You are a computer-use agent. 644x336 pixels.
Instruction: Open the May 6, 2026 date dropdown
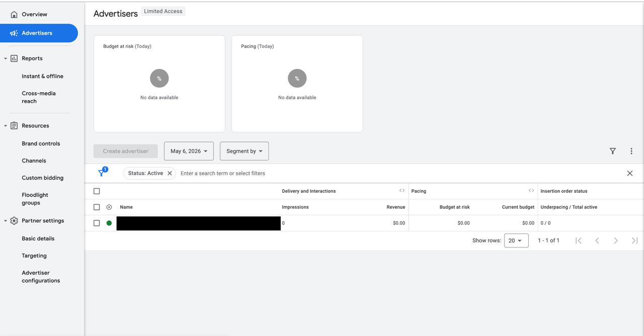point(189,151)
